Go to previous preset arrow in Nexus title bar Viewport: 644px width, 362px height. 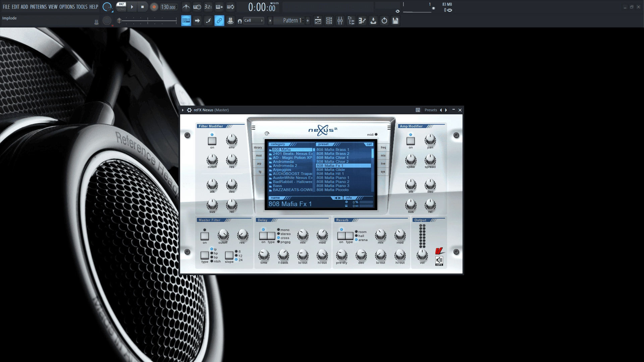[x=441, y=110]
